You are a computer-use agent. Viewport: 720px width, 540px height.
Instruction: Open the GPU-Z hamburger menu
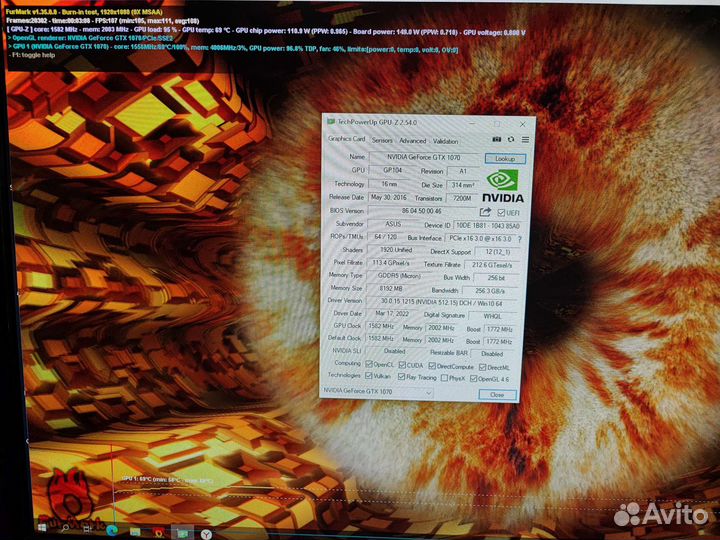tap(525, 139)
